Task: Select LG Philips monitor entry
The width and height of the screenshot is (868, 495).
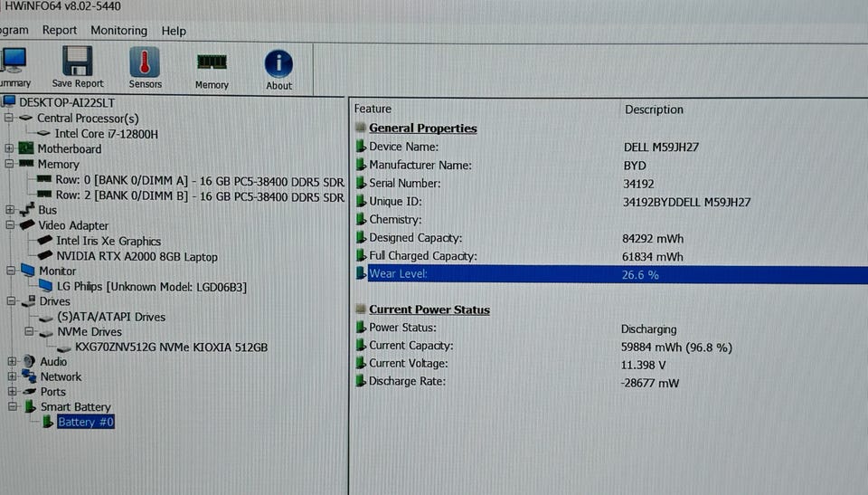Action: tap(152, 287)
